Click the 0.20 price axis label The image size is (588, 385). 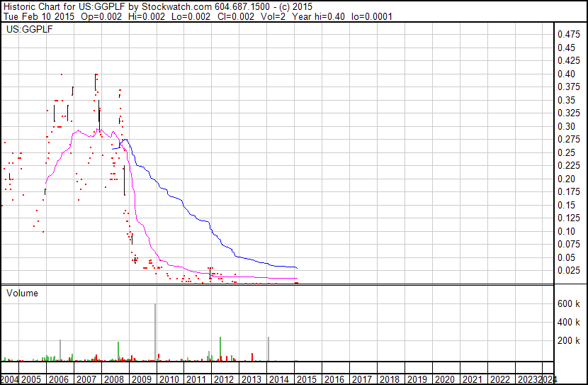(566, 179)
